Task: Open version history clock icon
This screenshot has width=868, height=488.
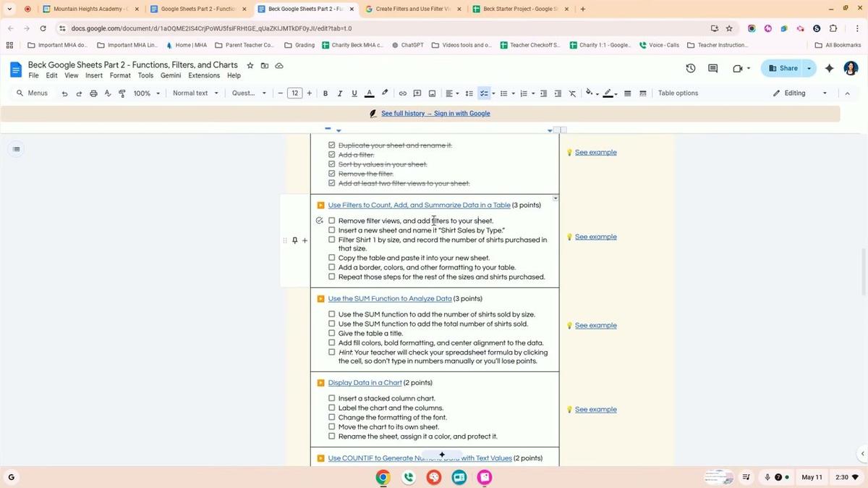Action: (691, 68)
